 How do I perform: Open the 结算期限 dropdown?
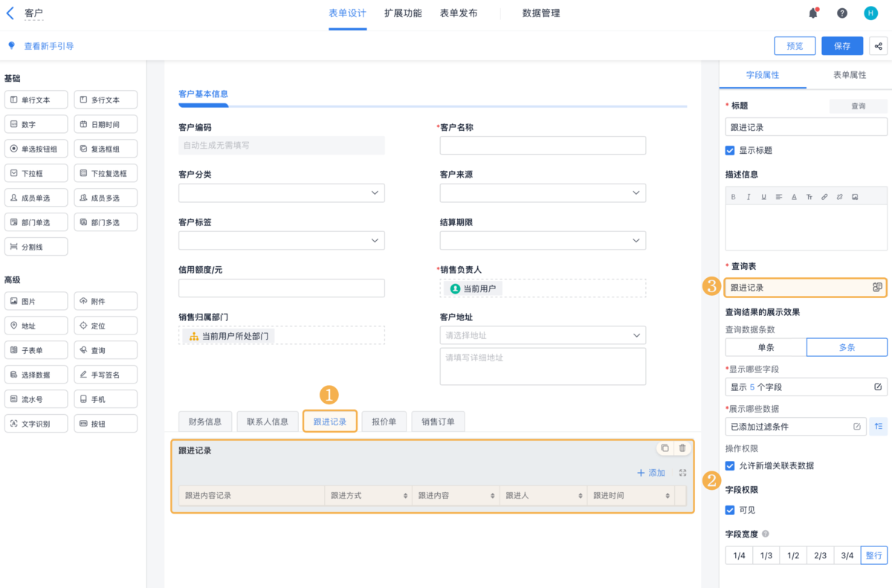(x=543, y=241)
